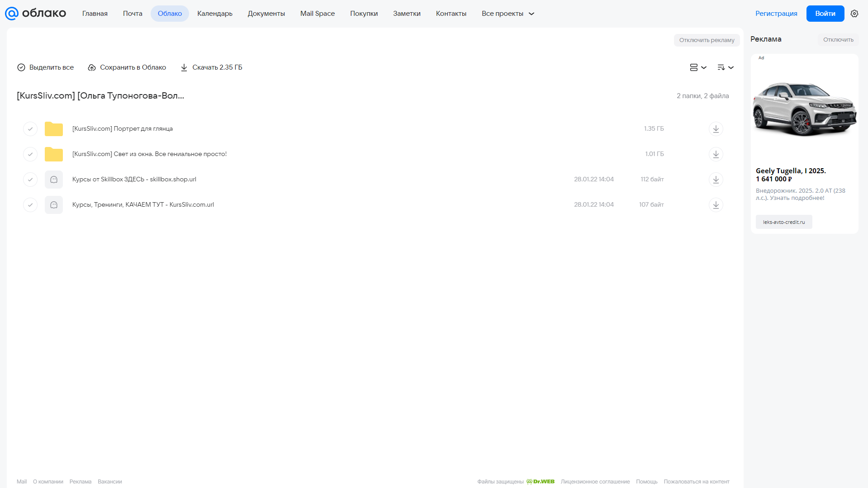This screenshot has height=488, width=868.
Task: Download the Портрет для глянца folder
Action: click(x=716, y=129)
